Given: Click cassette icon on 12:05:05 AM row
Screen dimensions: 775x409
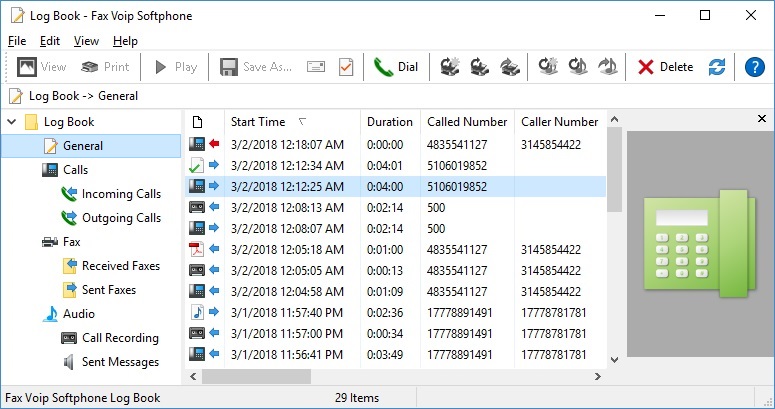Looking at the screenshot, I should click(x=197, y=270).
